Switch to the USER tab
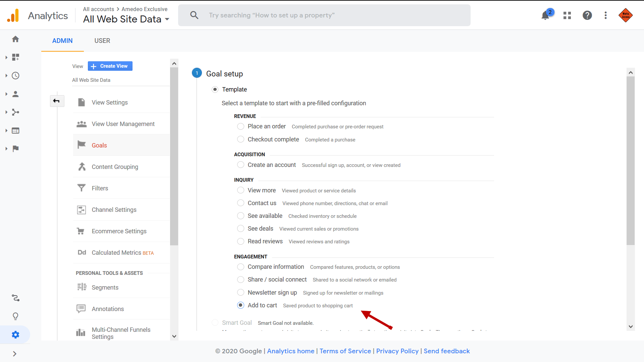This screenshot has height=362, width=644. click(102, 41)
